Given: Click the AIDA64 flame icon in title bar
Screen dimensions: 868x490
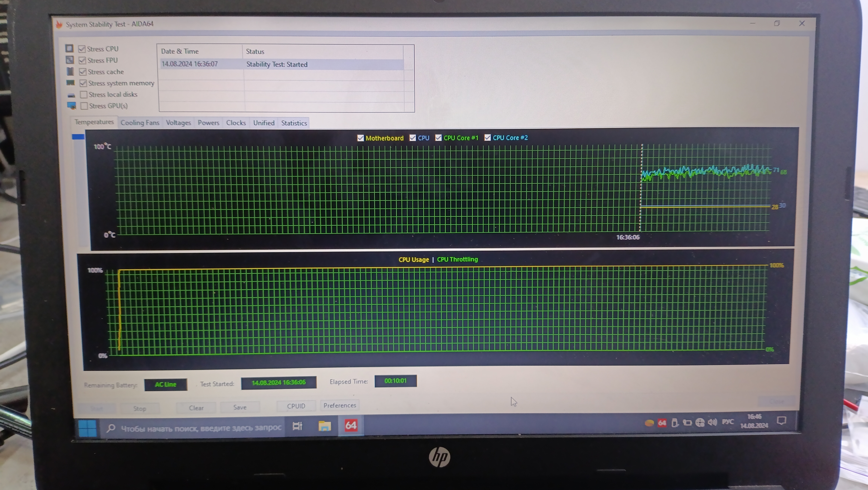Looking at the screenshot, I should click(x=59, y=24).
